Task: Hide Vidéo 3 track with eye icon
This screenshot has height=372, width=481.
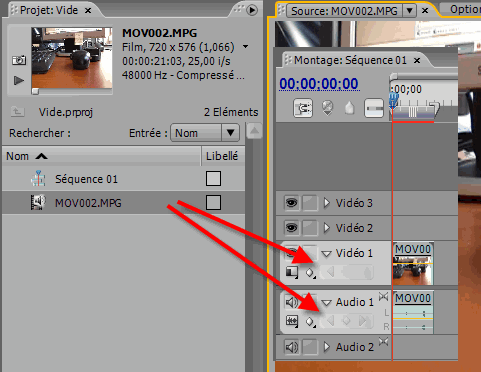Action: [x=292, y=203]
